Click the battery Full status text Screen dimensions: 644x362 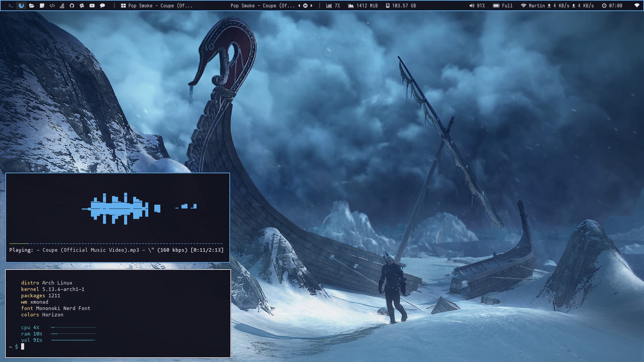pyautogui.click(x=507, y=6)
